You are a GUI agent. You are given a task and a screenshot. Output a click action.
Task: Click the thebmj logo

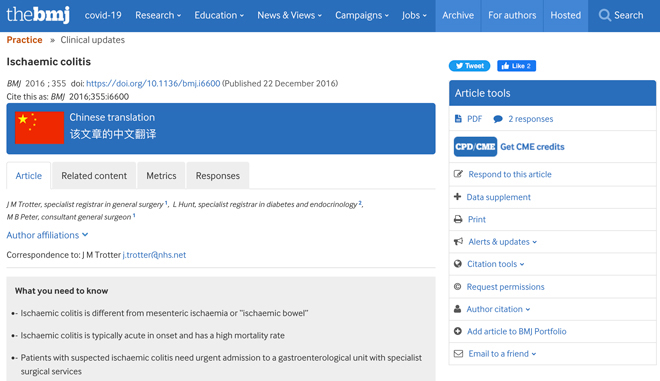pos(38,15)
